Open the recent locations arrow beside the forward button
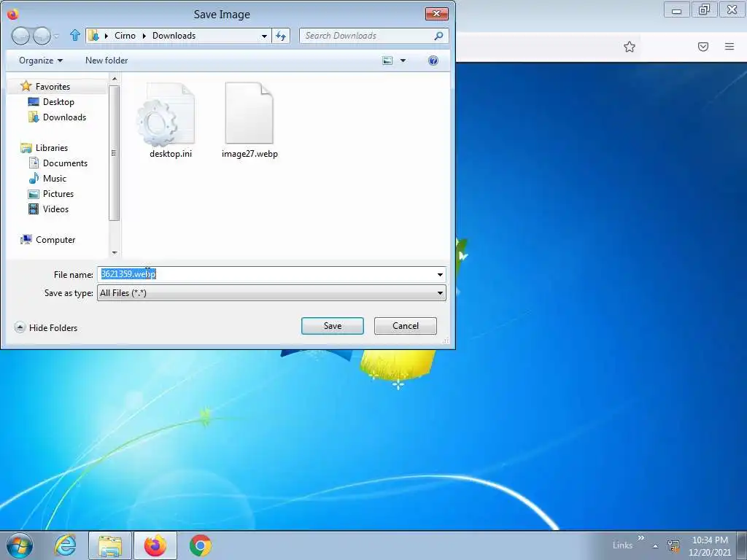747x560 pixels. pyautogui.click(x=57, y=36)
